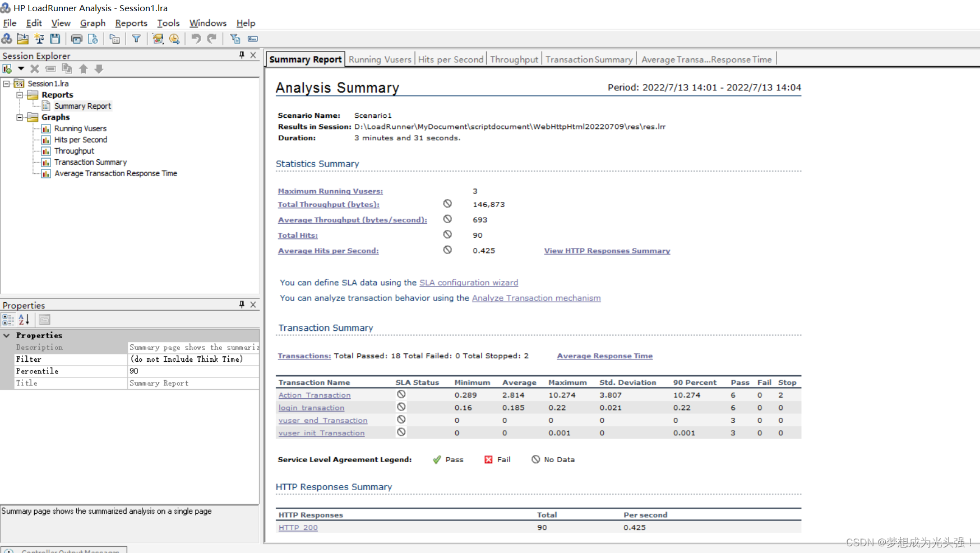Save the current session
This screenshot has width=980, height=553.
(x=55, y=39)
